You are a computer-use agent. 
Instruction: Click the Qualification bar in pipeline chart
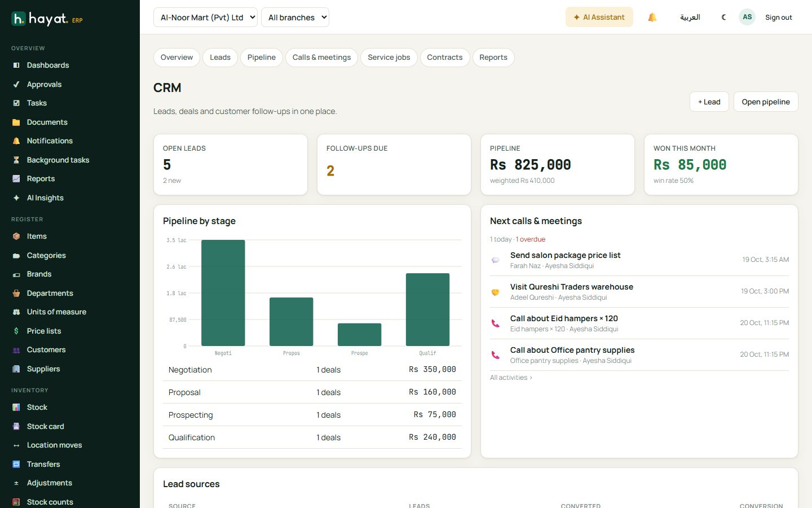(427, 309)
